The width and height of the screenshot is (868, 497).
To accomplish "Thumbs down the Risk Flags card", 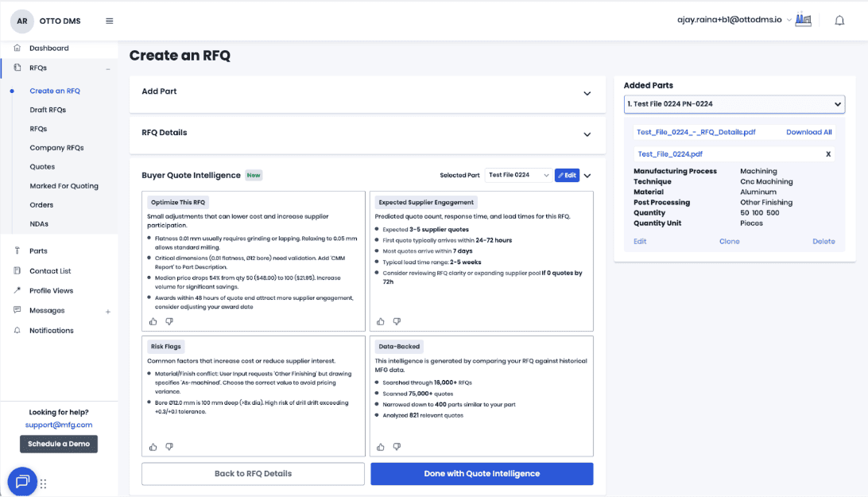I will [169, 447].
